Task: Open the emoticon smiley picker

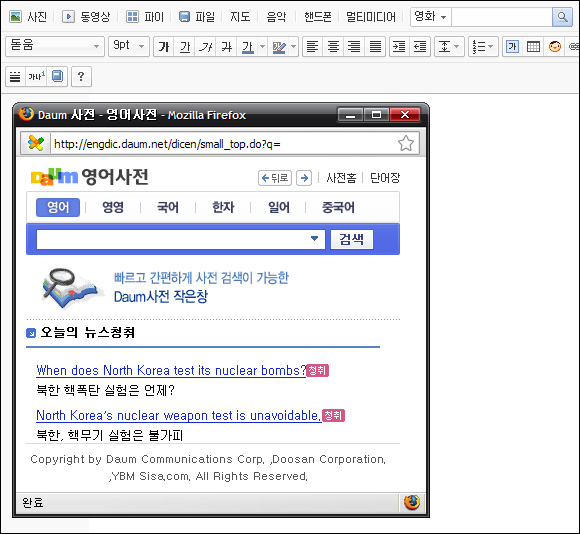Action: [x=554, y=47]
